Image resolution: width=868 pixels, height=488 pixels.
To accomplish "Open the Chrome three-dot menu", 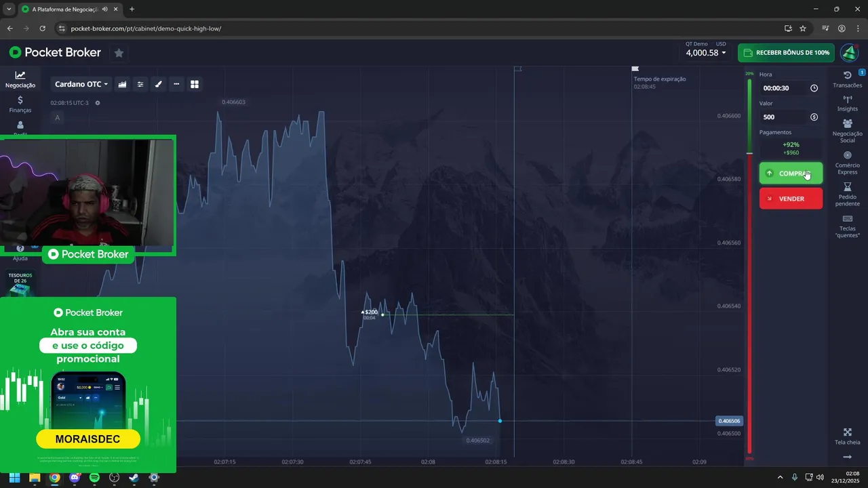I will pyautogui.click(x=857, y=28).
